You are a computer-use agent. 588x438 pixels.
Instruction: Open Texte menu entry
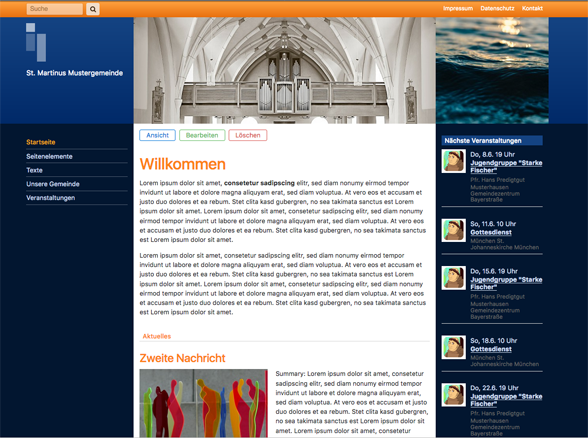point(34,170)
